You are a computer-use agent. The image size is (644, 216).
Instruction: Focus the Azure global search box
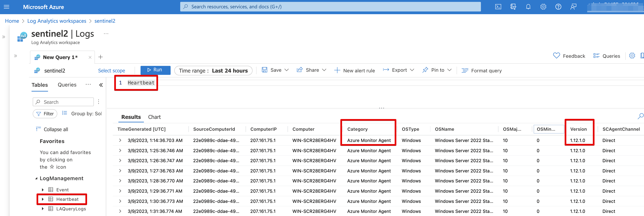(x=330, y=7)
